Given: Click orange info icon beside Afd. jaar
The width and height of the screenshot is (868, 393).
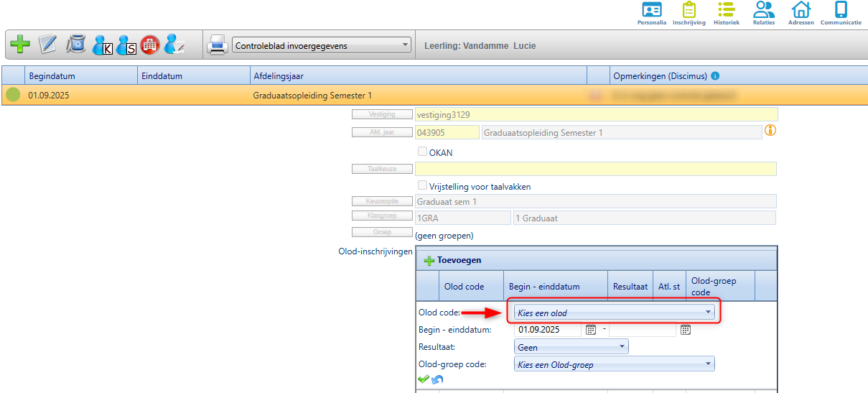Looking at the screenshot, I should pos(771,131).
